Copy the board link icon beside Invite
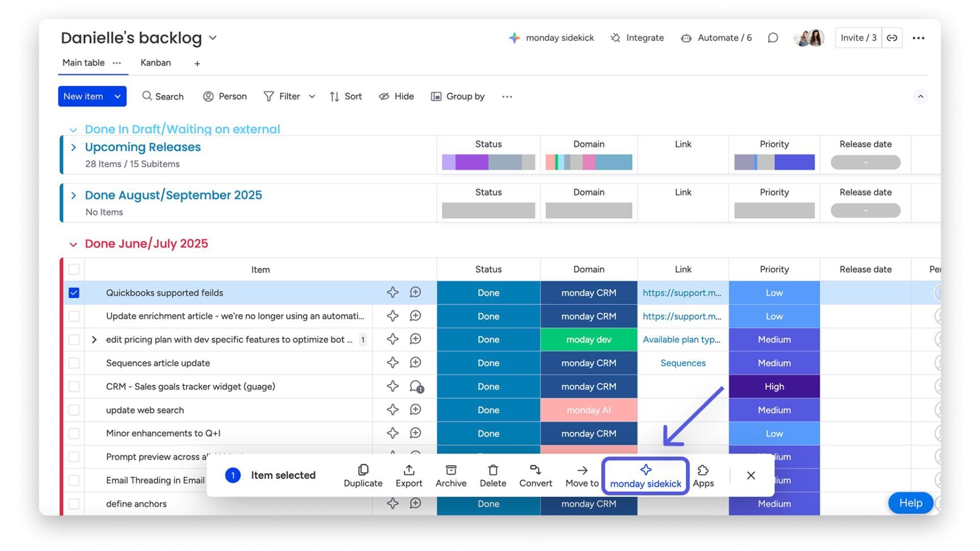Viewport: 980px width, 551px height. [892, 38]
